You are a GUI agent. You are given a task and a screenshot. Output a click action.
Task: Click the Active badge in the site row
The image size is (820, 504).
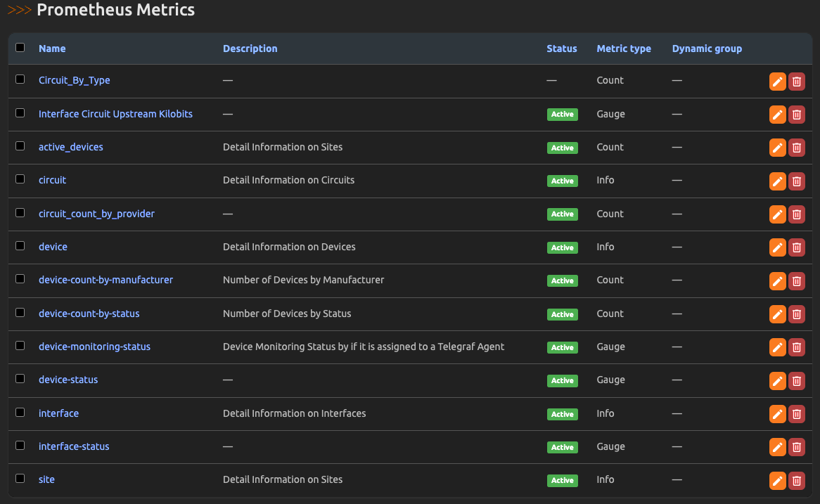pos(562,481)
